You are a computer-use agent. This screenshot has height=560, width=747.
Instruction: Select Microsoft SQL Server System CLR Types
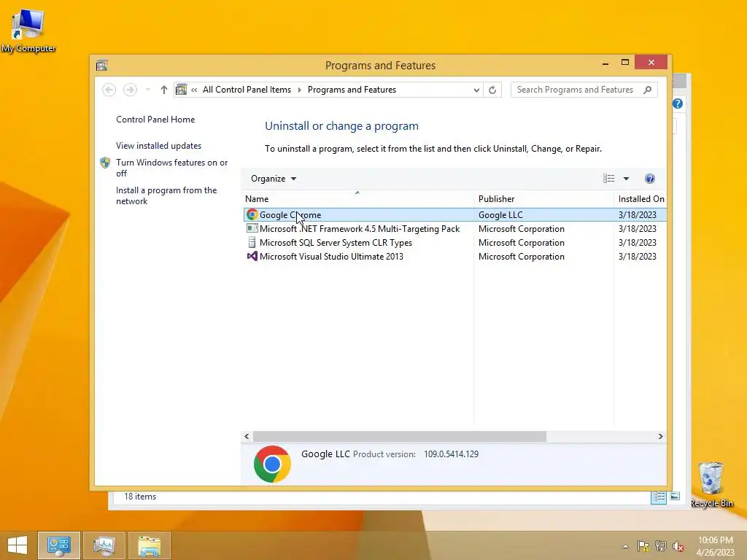point(336,242)
